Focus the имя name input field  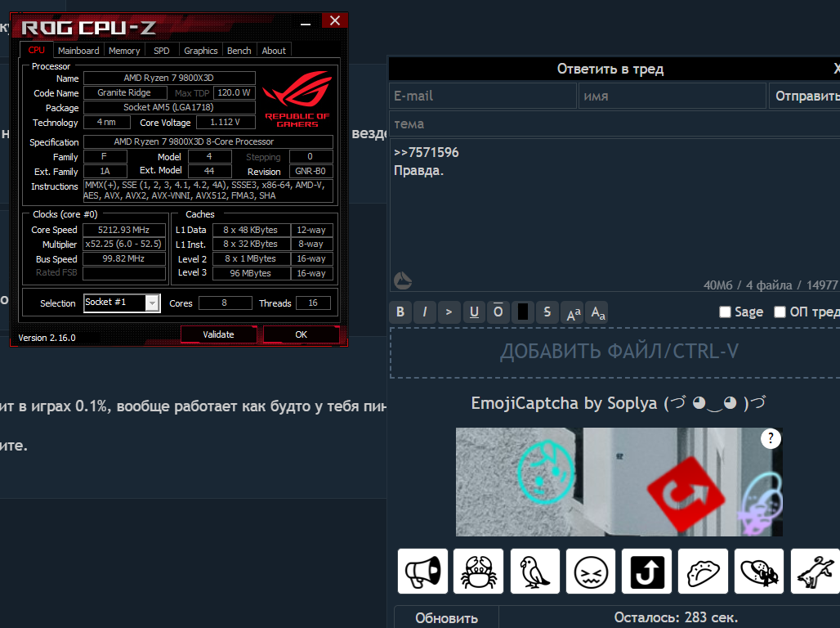pos(672,96)
